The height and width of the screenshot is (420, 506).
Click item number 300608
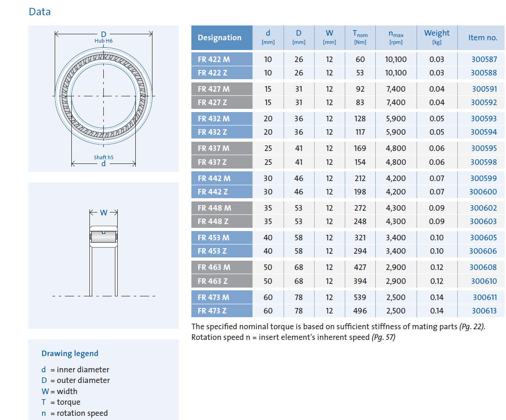click(483, 267)
